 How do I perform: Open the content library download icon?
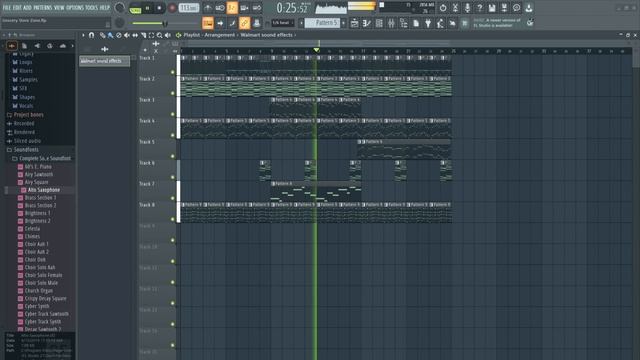[x=529, y=8]
